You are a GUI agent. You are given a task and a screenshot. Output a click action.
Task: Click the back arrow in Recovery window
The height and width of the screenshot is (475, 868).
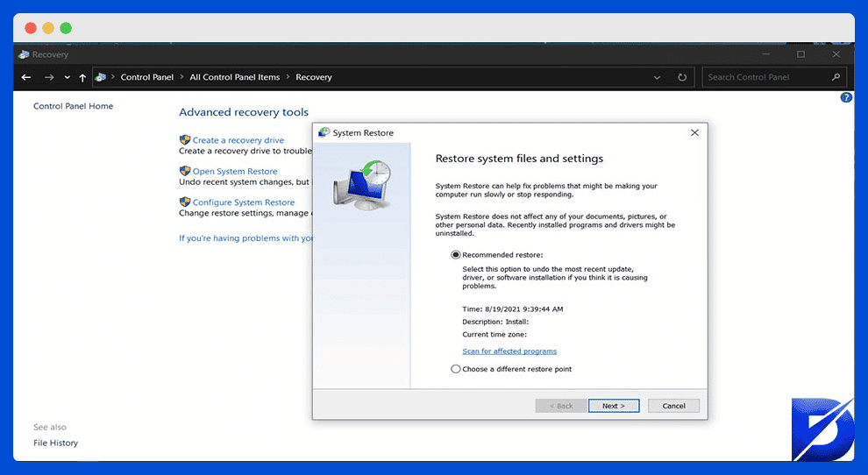[x=26, y=77]
